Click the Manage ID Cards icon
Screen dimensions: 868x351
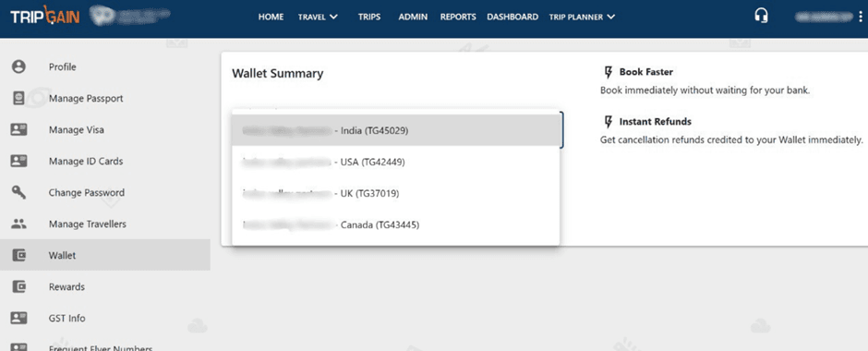point(18,161)
